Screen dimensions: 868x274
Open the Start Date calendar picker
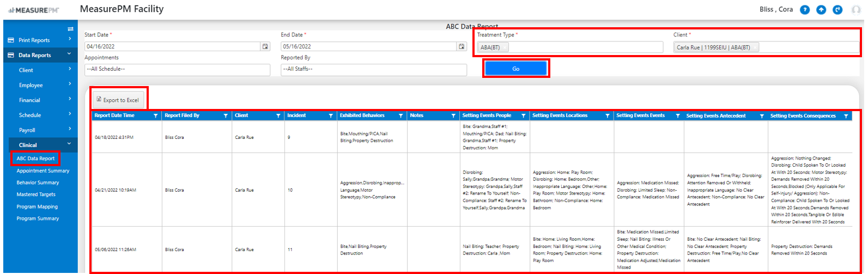tap(265, 46)
